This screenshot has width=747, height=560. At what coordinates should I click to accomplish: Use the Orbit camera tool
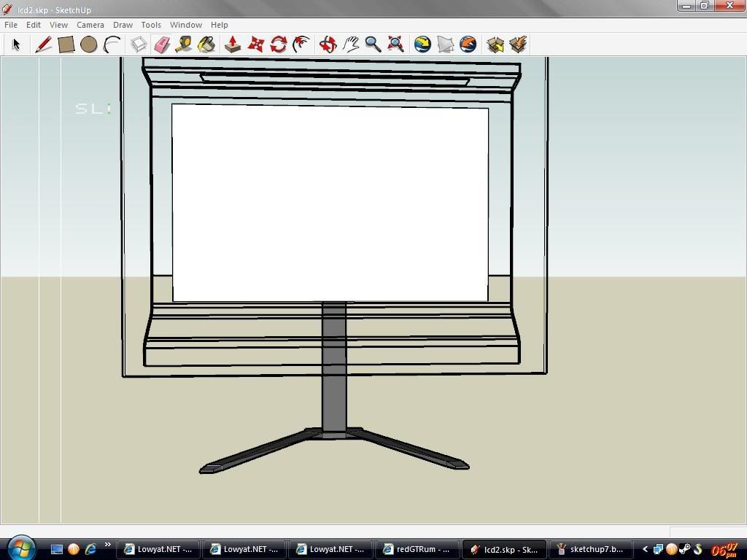point(328,44)
